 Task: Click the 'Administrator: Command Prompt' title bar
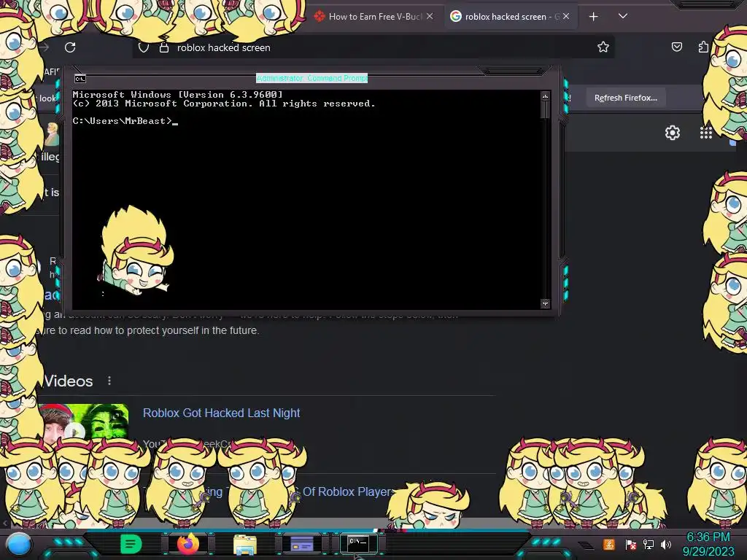click(x=311, y=77)
